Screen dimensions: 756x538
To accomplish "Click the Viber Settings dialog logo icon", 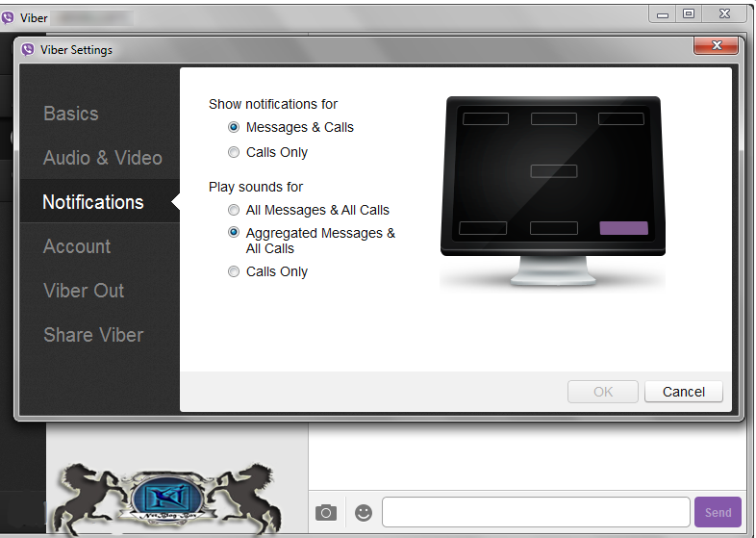I will 28,50.
